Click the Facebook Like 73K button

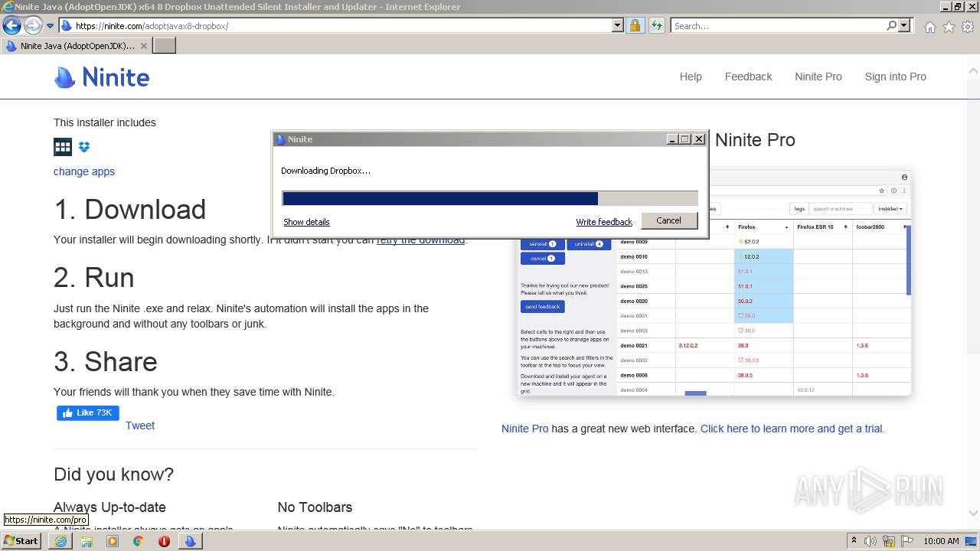coord(88,412)
